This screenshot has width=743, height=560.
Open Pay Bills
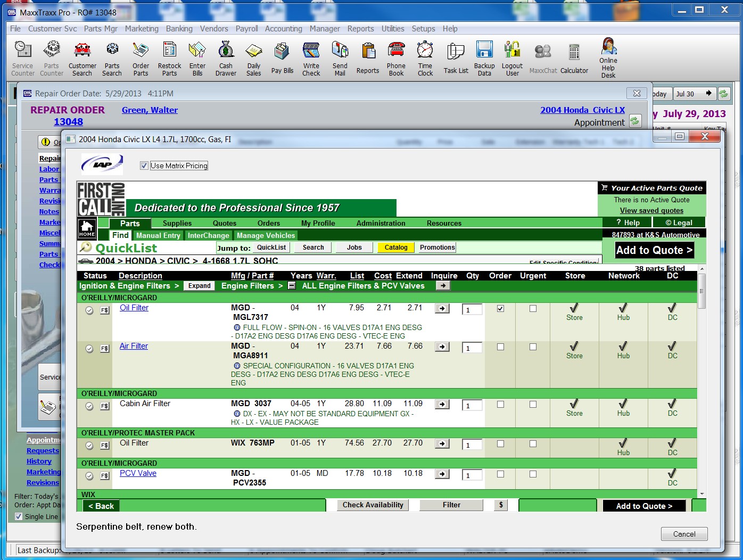(x=282, y=59)
